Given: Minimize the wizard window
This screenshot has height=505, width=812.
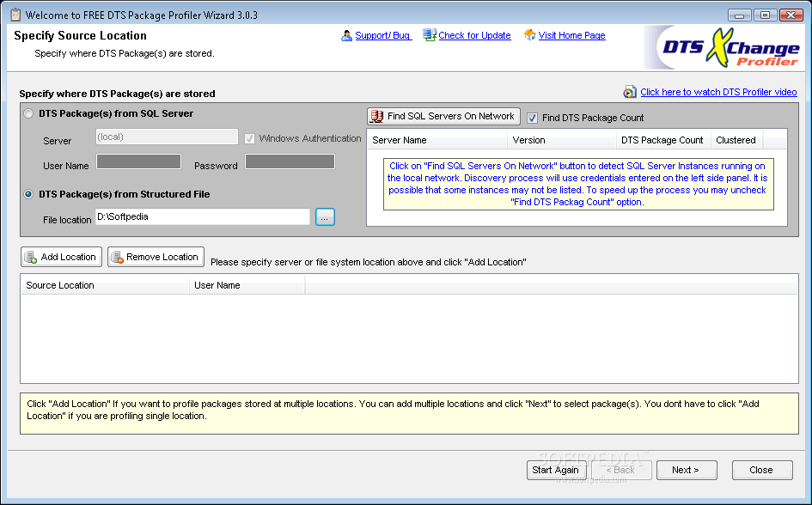Looking at the screenshot, I should click(740, 15).
